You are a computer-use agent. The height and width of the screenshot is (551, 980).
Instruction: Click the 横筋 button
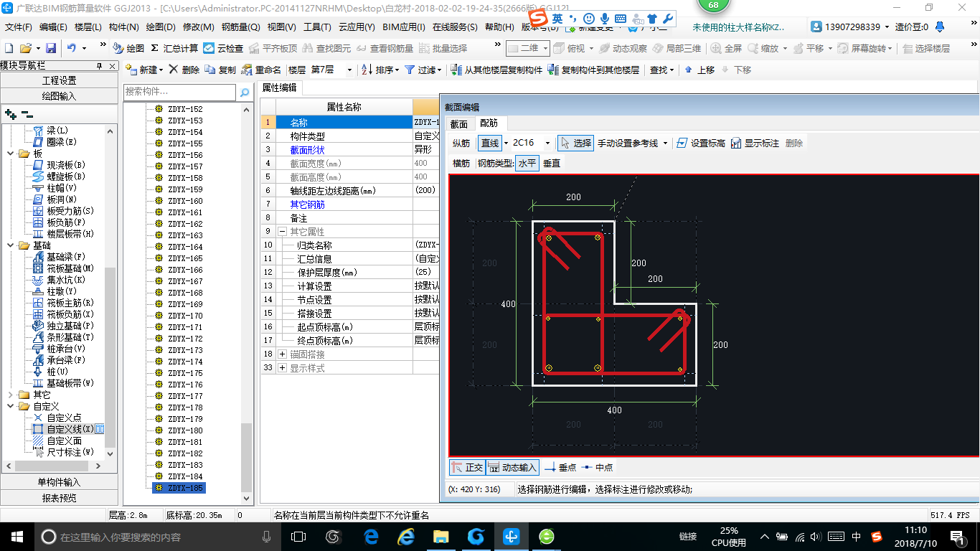coord(461,163)
